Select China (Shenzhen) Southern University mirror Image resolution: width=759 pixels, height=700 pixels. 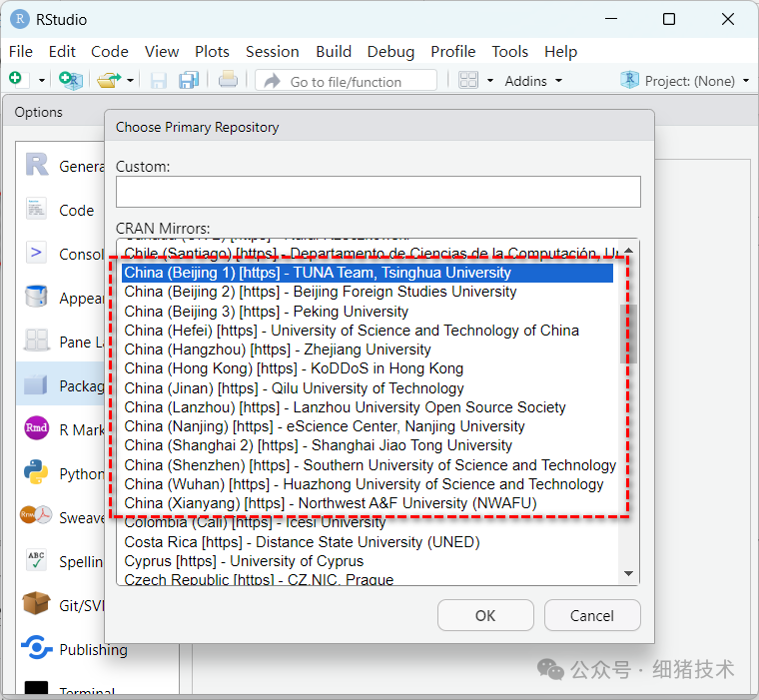tap(371, 464)
